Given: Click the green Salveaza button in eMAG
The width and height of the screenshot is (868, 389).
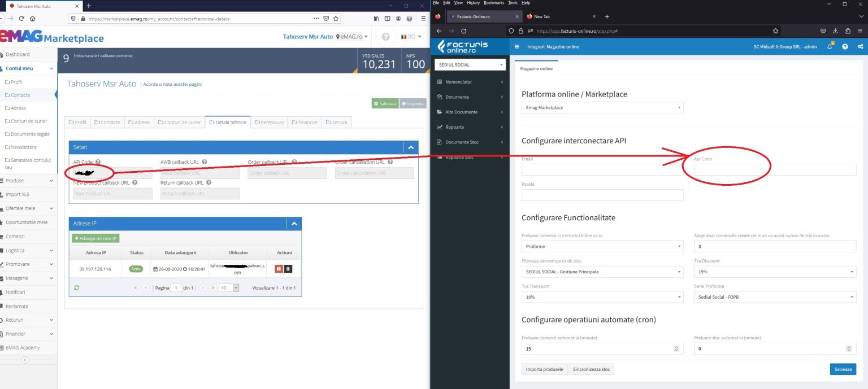Looking at the screenshot, I should pyautogui.click(x=385, y=103).
